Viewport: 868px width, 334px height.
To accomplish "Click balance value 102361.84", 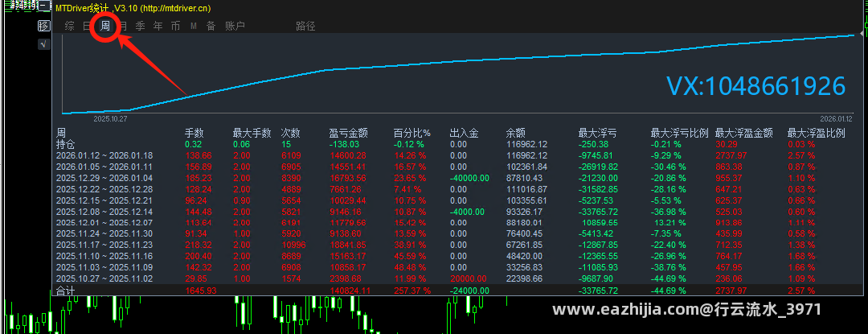I will (526, 167).
